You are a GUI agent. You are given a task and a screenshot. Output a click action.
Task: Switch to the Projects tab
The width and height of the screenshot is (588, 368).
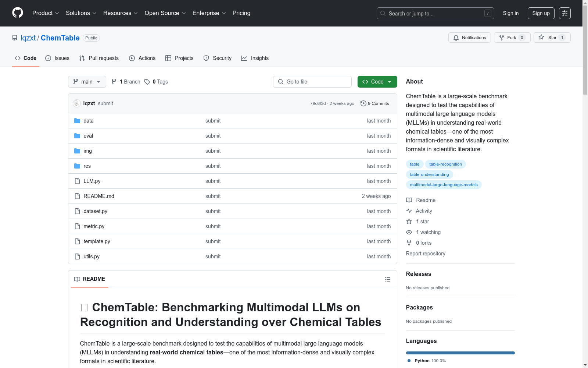pyautogui.click(x=179, y=58)
